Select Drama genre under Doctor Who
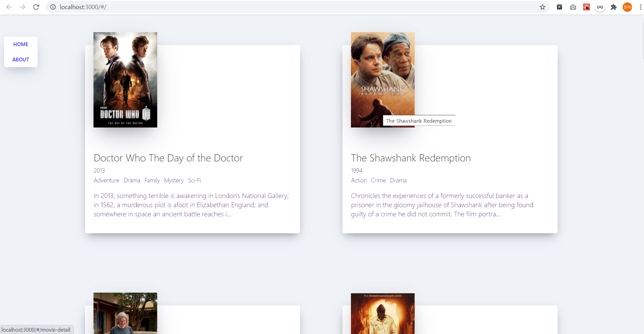Image resolution: width=644 pixels, height=334 pixels. 132,180
